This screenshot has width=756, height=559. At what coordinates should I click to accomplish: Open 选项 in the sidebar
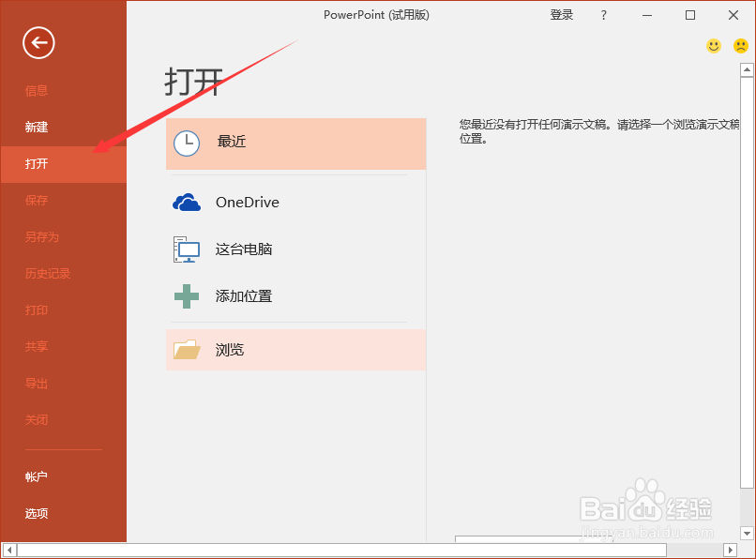37,514
